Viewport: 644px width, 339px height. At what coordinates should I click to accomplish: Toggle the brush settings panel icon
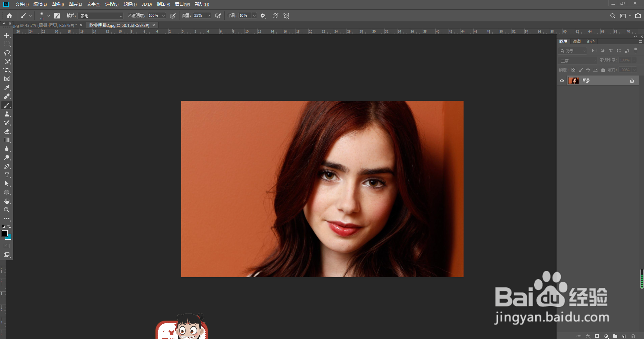(x=57, y=16)
